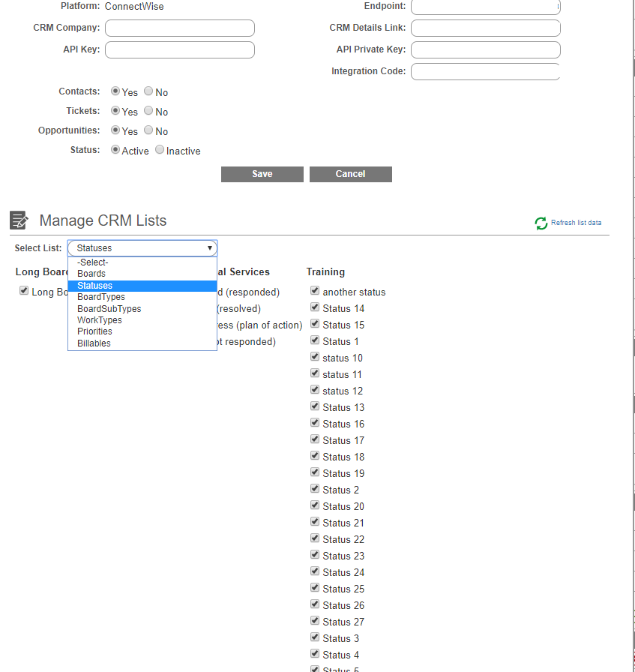Focus the API Private Key field
Viewport: 635px width, 672px height.
pos(486,49)
